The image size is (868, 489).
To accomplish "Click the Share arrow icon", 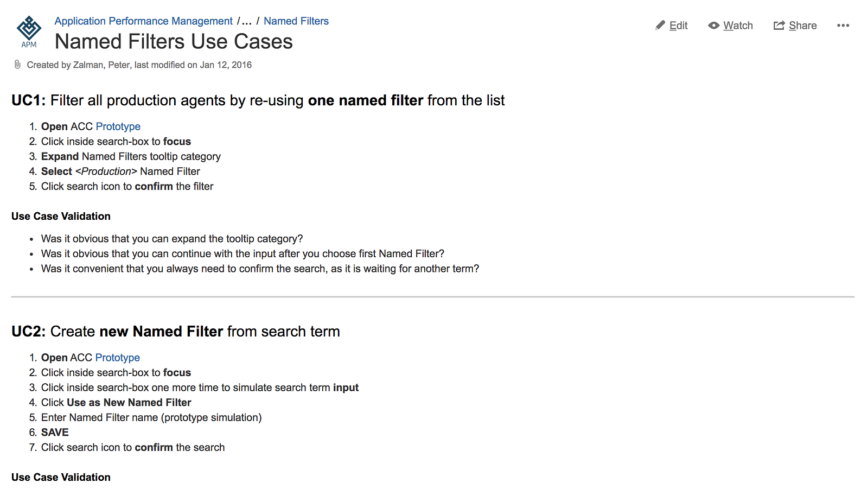I will tap(779, 26).
